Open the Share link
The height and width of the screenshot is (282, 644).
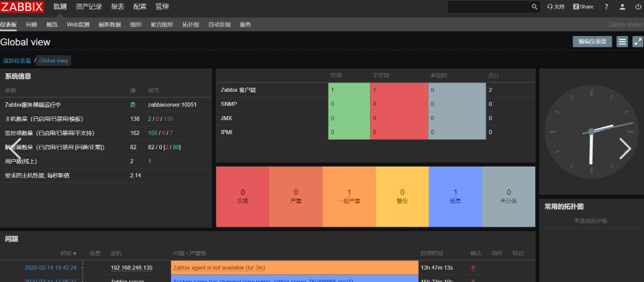click(x=583, y=7)
